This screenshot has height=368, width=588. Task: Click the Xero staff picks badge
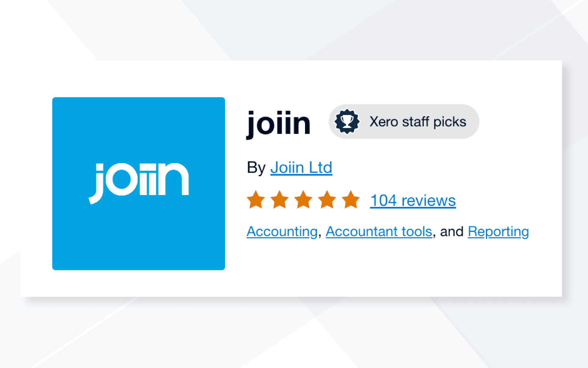[404, 121]
